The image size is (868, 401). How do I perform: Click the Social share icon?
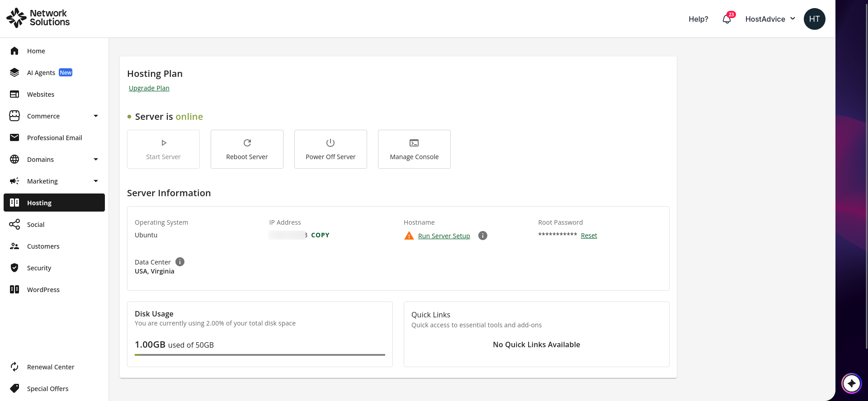pos(14,224)
